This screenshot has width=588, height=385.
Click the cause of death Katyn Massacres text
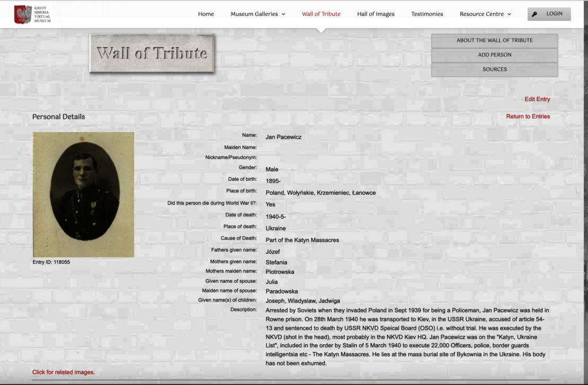[302, 240]
